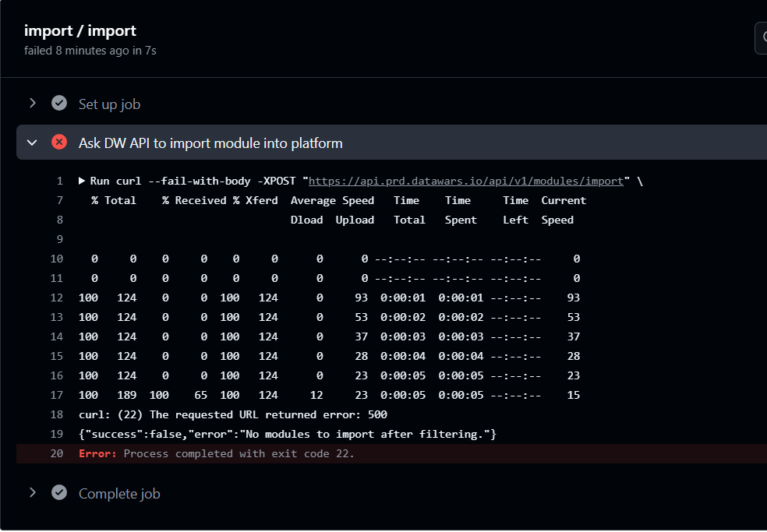
Task: Click the 'import / import' job heading
Action: [80, 31]
